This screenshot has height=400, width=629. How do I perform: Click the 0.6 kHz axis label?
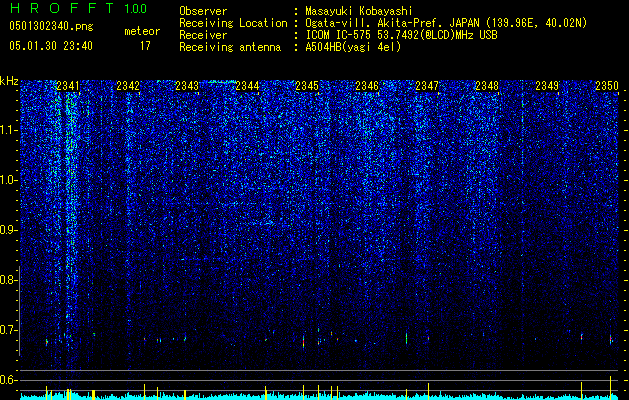(x=9, y=380)
